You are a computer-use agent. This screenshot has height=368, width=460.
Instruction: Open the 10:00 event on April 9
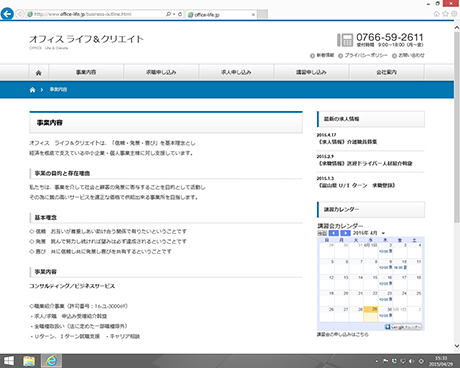coord(386,267)
